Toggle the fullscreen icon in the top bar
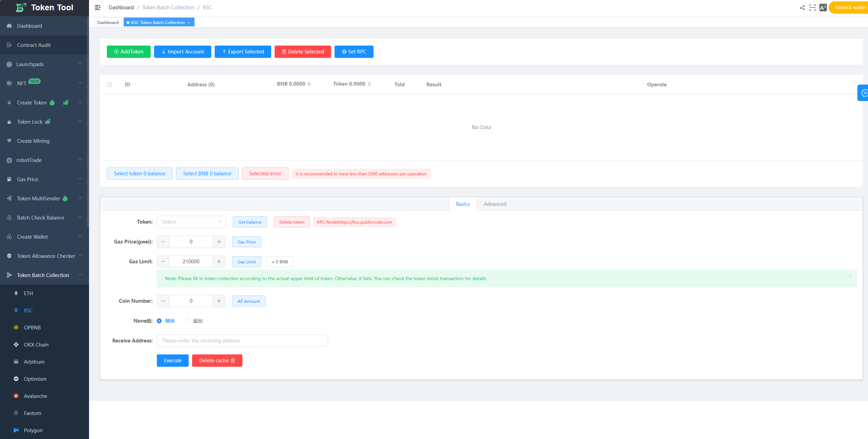Screen dimensions: 868x439 pos(813,8)
